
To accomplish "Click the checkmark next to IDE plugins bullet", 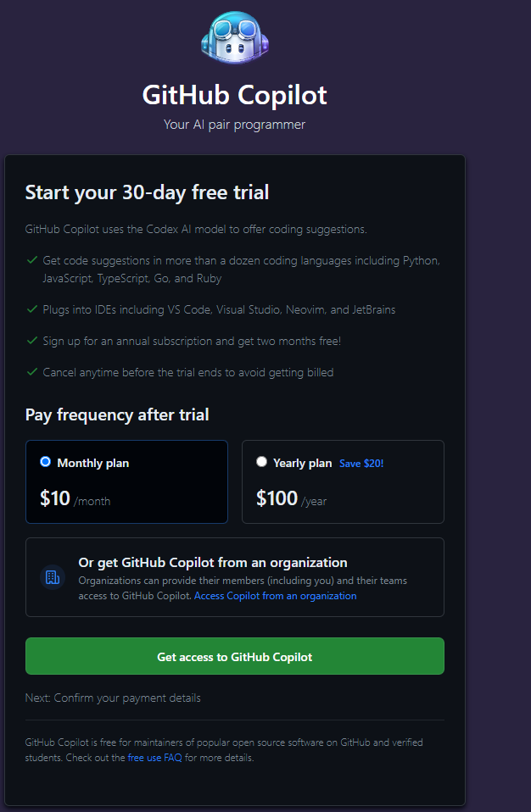I will click(x=32, y=309).
